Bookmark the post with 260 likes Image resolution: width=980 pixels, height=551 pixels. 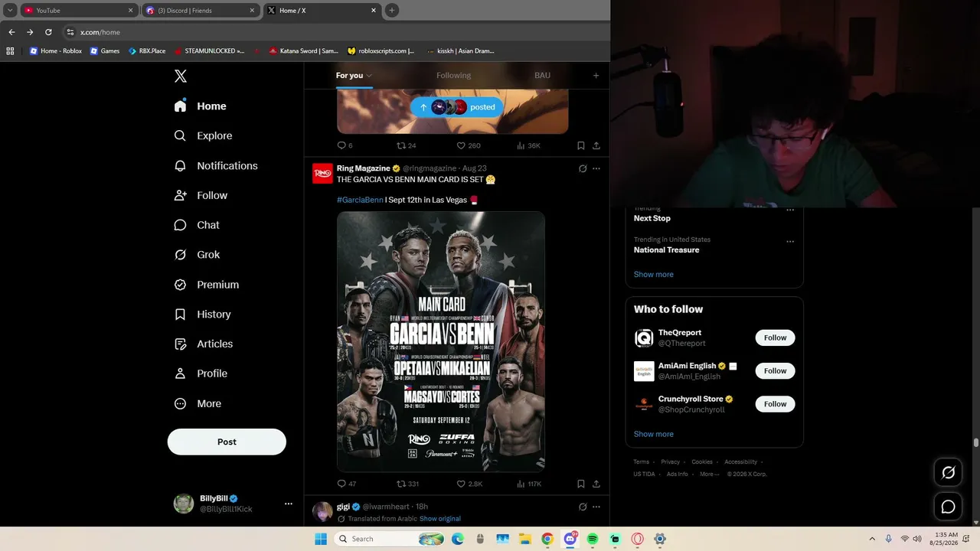(581, 145)
